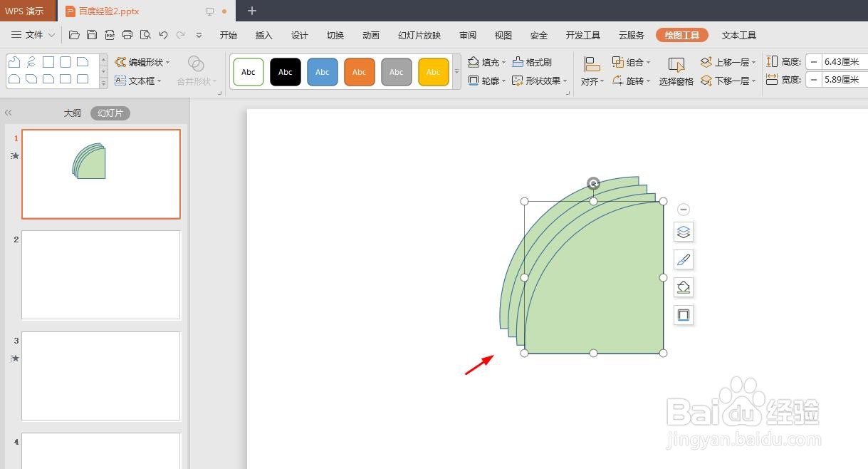The height and width of the screenshot is (469, 868).
Task: Apply the yellow Abc shape style
Action: (434, 72)
